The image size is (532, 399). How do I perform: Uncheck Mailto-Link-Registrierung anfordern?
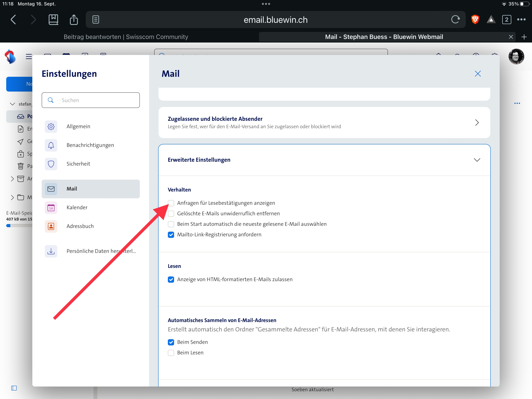click(x=171, y=235)
